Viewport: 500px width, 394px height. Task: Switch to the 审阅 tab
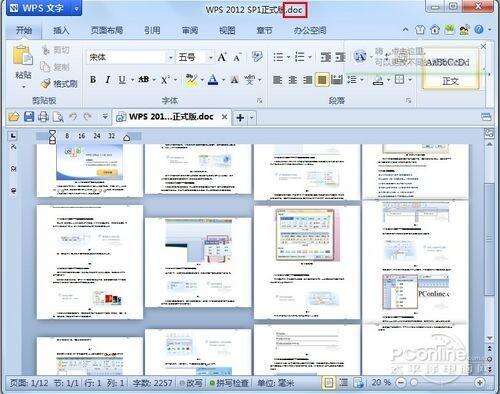tap(190, 30)
